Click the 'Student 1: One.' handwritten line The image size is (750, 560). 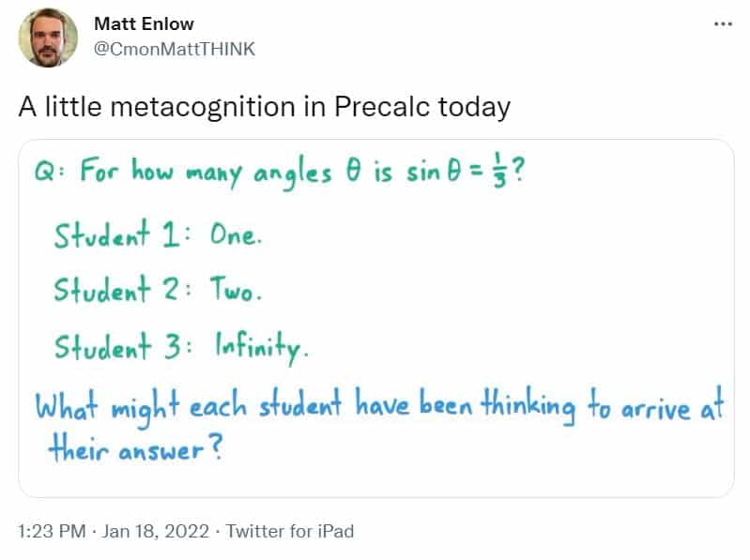pyautogui.click(x=159, y=235)
